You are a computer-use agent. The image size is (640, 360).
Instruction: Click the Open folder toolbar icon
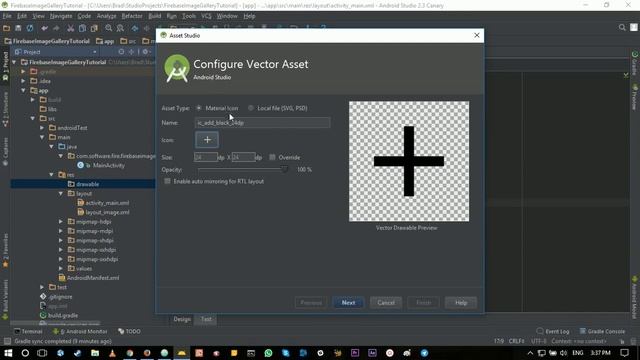(7, 28)
